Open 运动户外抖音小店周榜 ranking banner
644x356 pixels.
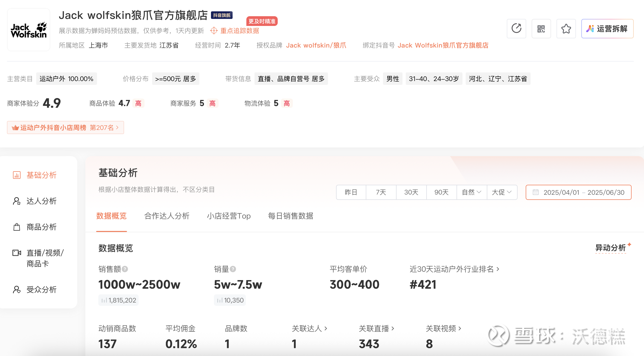[x=65, y=127]
